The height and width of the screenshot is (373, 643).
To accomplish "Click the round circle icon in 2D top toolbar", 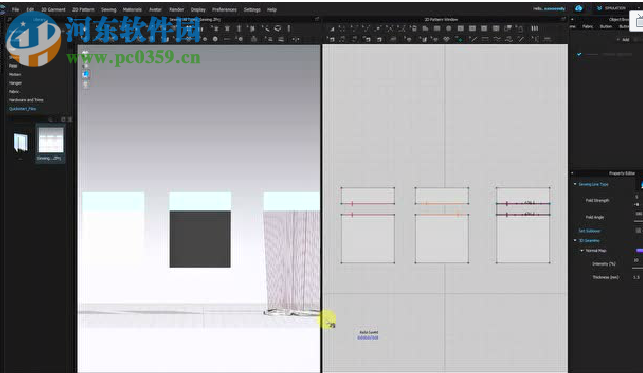I will (x=449, y=28).
